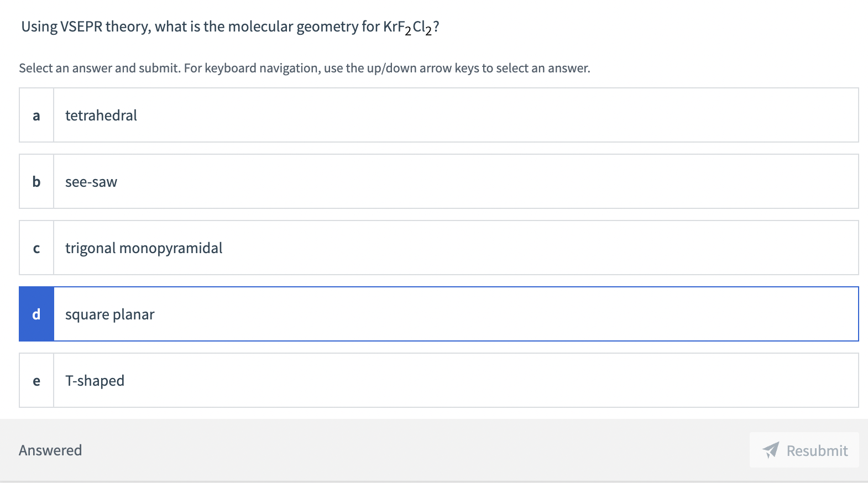Click the Answered status label
Image resolution: width=868 pixels, height=483 pixels.
tap(50, 450)
